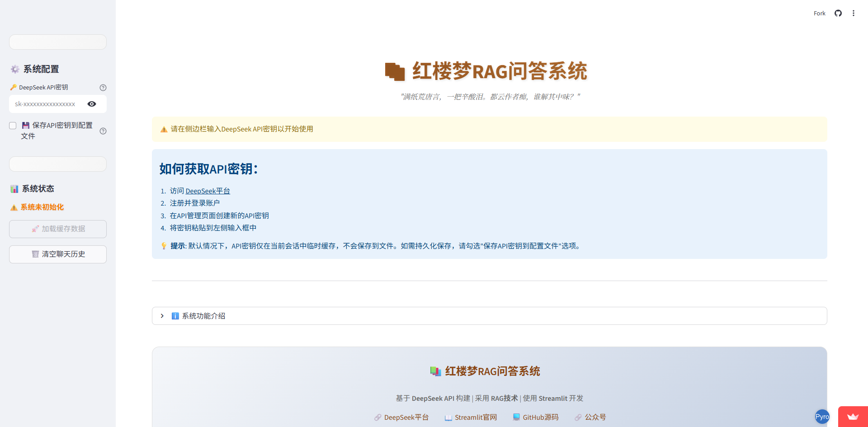Open the GitHub repository icon
868x427 pixels.
click(x=838, y=13)
